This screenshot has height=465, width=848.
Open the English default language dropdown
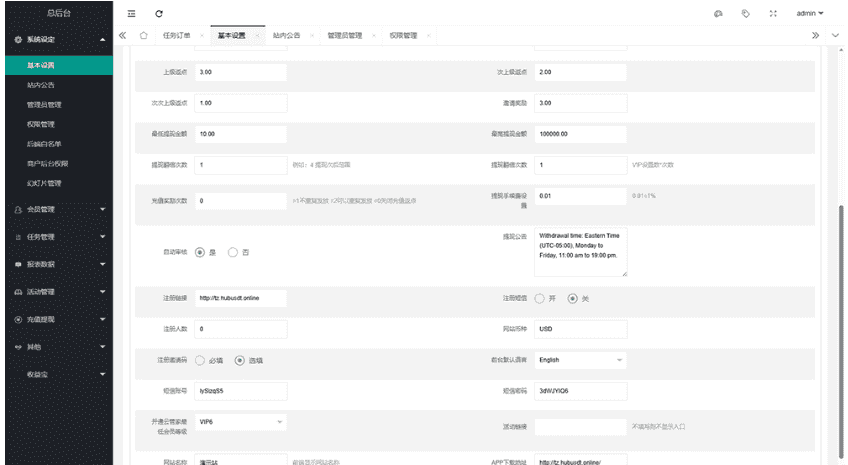[580, 360]
